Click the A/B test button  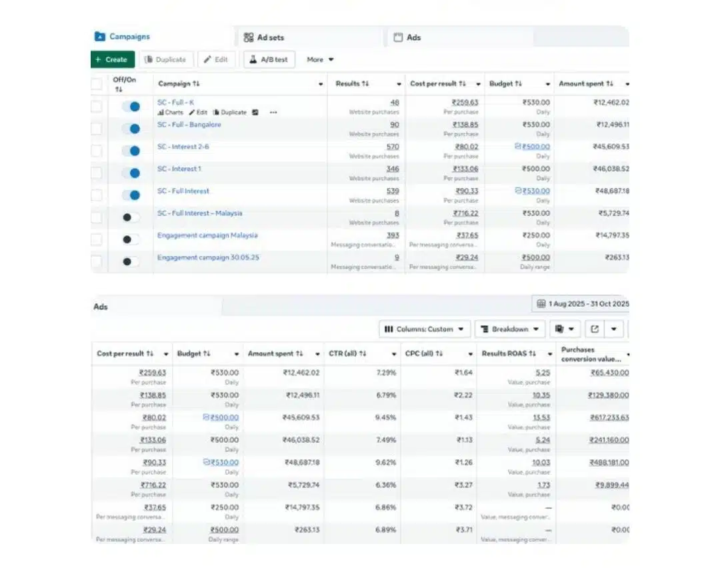269,59
